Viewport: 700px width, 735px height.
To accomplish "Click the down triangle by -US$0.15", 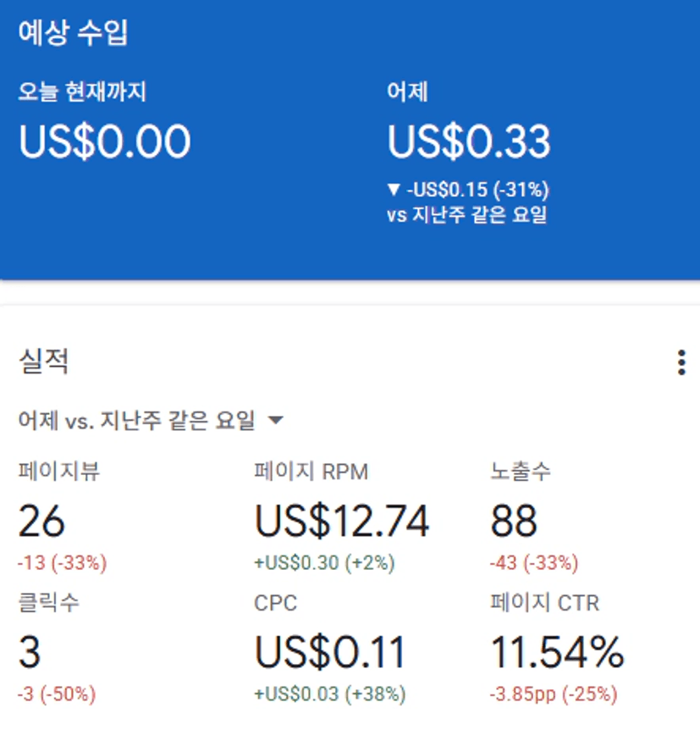I will click(x=394, y=190).
